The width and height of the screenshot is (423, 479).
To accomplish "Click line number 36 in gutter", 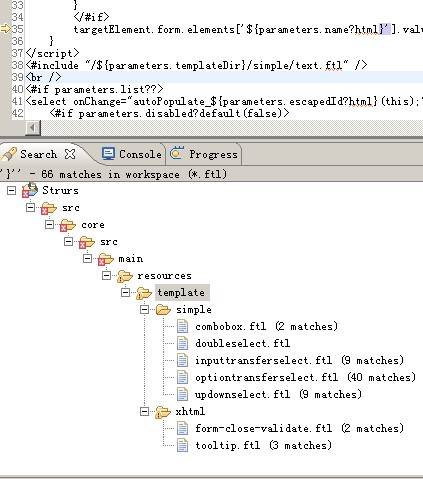I will (17, 41).
